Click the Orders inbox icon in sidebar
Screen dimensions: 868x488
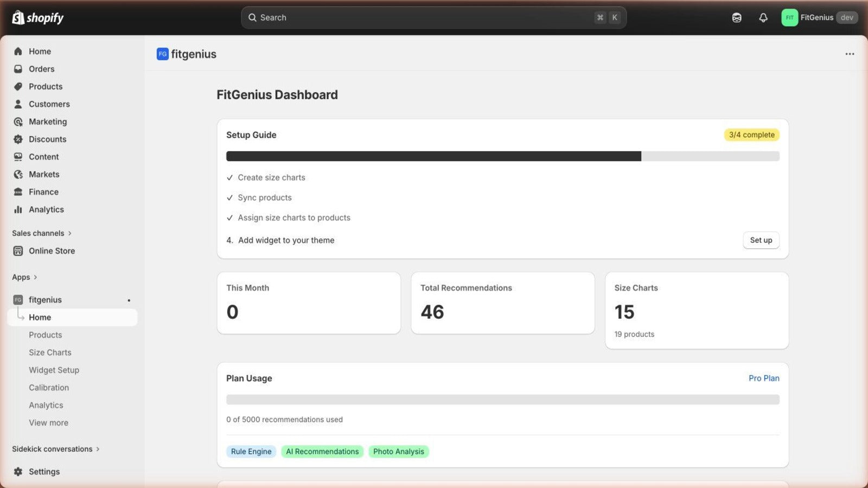18,69
